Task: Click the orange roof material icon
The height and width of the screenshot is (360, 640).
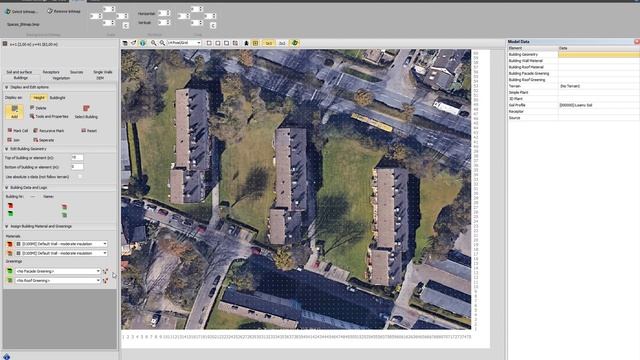Action: coord(9,253)
